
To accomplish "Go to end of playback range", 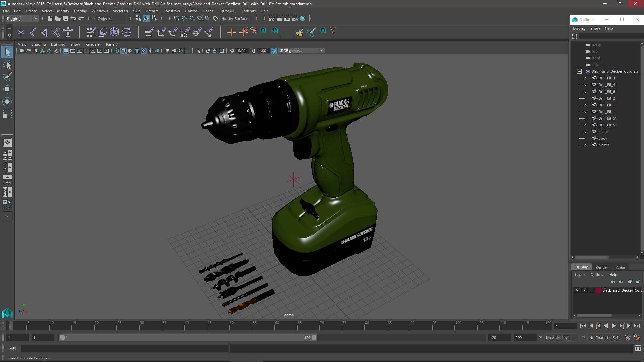I will (x=637, y=326).
